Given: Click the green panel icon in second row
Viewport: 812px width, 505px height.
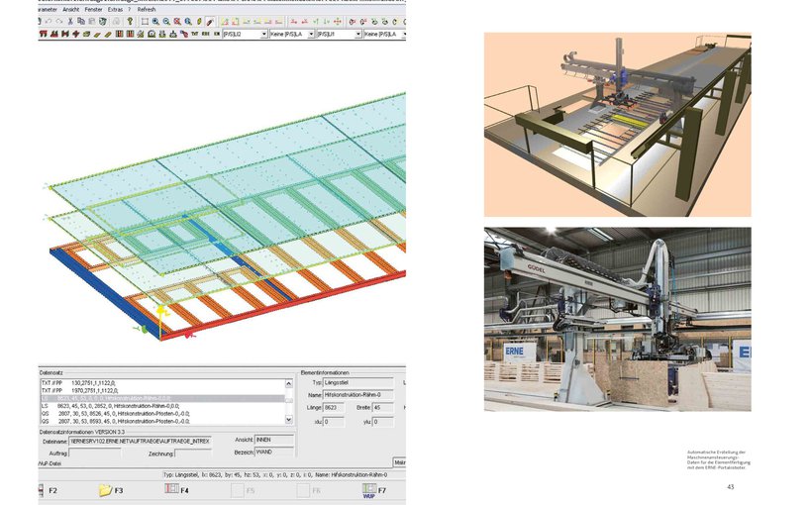Looking at the screenshot, I should click(x=86, y=34).
